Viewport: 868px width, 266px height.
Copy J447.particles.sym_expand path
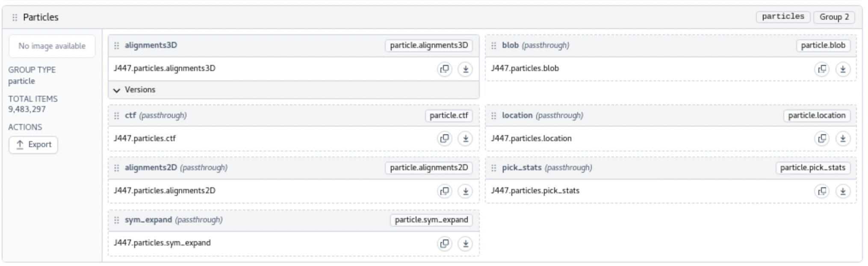[x=445, y=243]
